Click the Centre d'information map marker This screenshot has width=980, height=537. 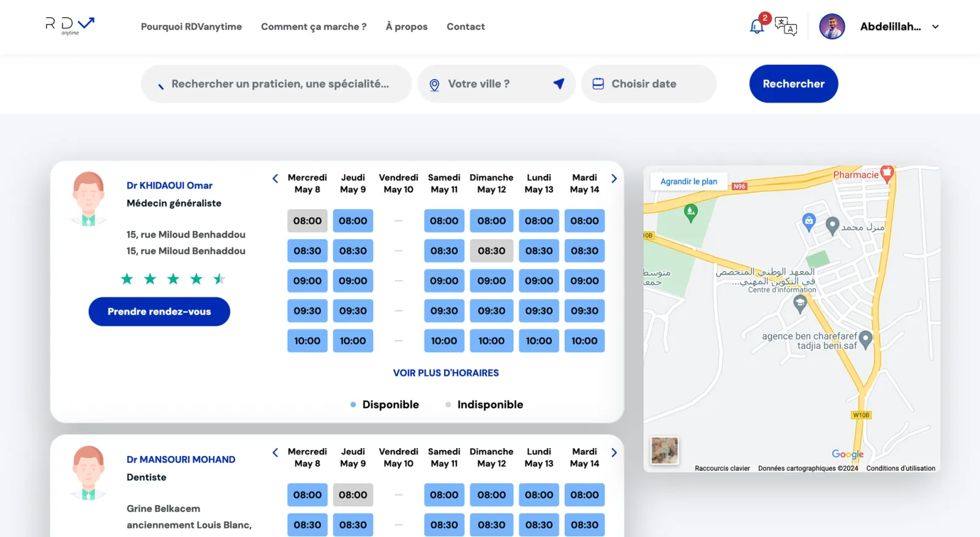pos(800,303)
